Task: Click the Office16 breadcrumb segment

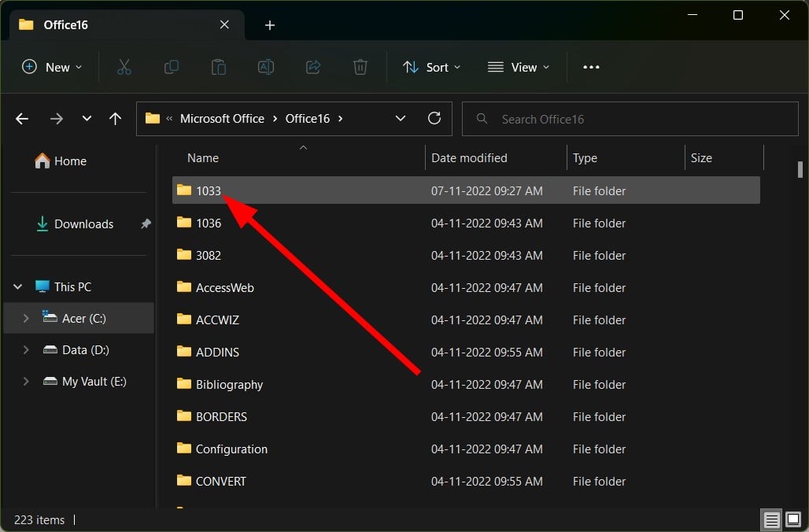Action: [308, 119]
